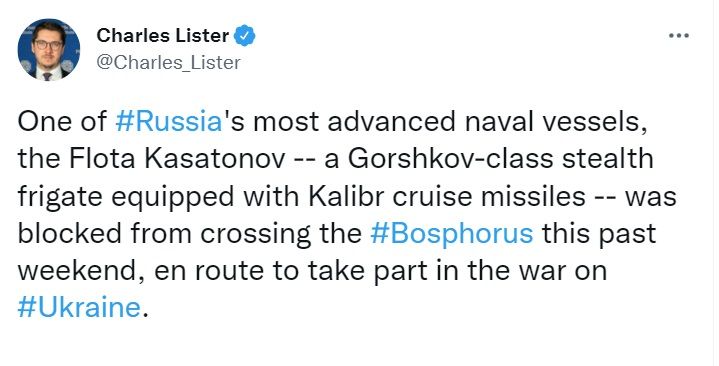Click the Charles Lister display name

tap(163, 35)
